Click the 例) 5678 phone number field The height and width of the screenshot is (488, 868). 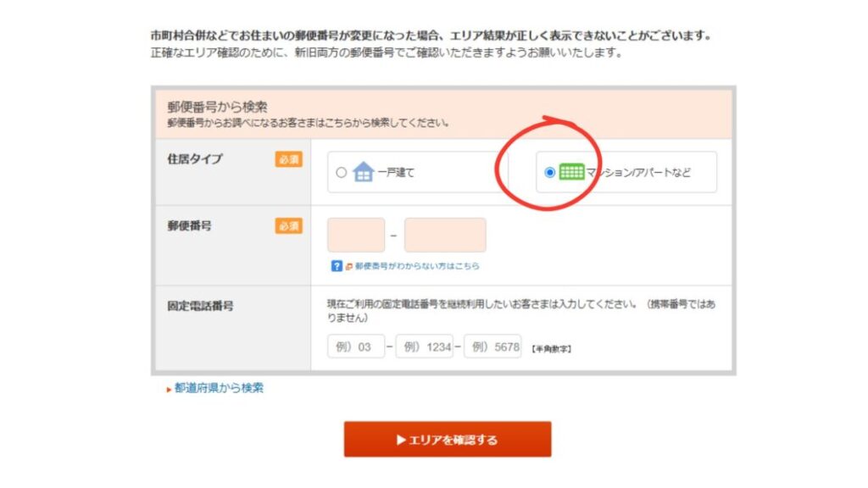click(492, 347)
